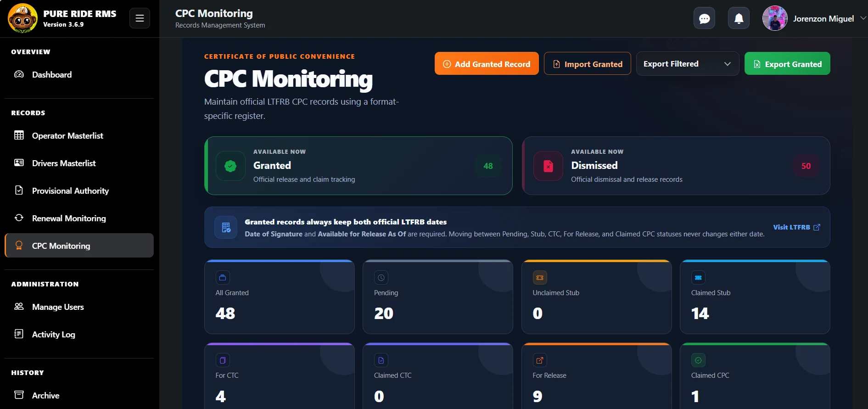The width and height of the screenshot is (868, 409).
Task: Click the Claimed CPC check icon
Action: pos(698,360)
